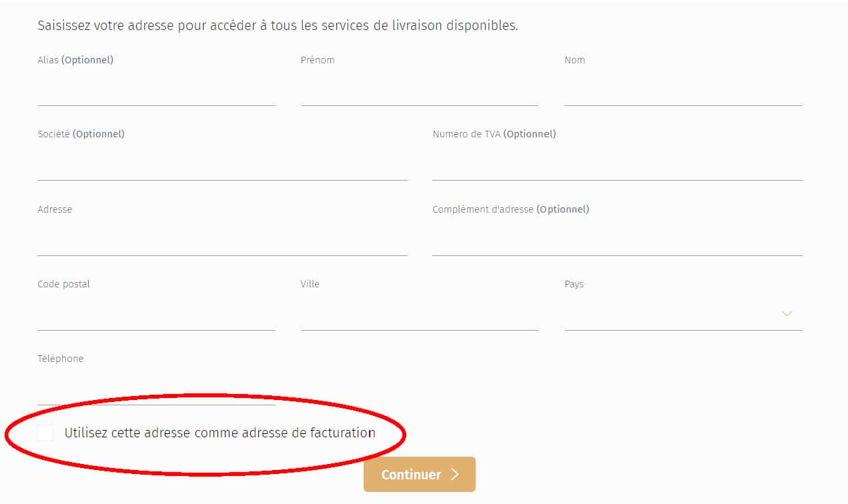The image size is (848, 504).
Task: Focus the Alias input field
Action: click(156, 92)
